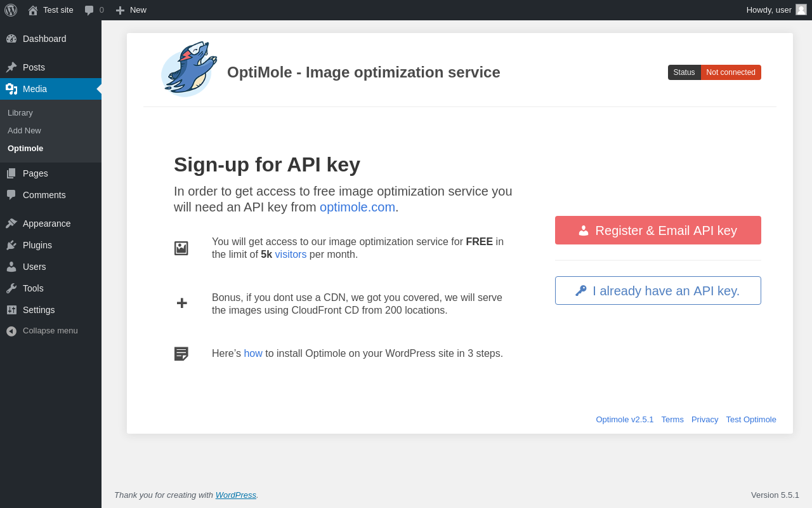The height and width of the screenshot is (508, 812).
Task: Click the Tools wrench icon
Action: pyautogui.click(x=11, y=288)
